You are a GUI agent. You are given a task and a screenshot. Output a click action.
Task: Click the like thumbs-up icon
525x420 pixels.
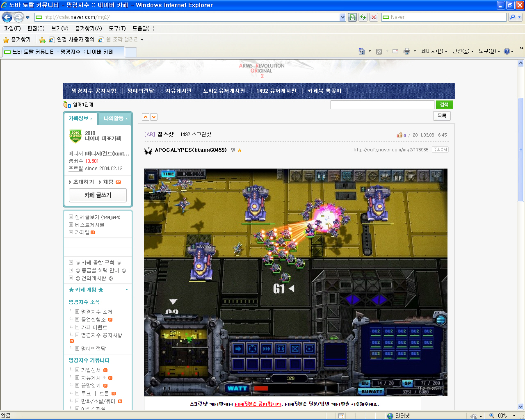pyautogui.click(x=399, y=135)
